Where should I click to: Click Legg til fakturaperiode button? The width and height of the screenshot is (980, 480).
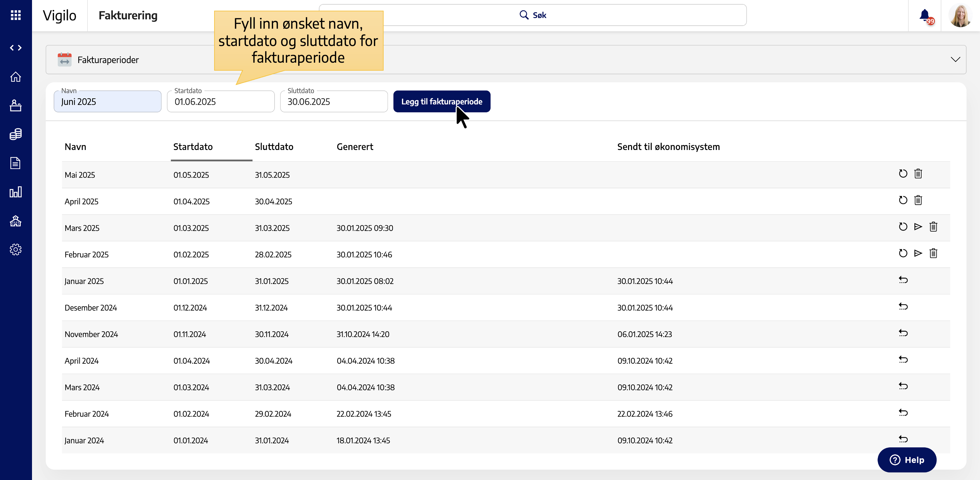coord(441,101)
